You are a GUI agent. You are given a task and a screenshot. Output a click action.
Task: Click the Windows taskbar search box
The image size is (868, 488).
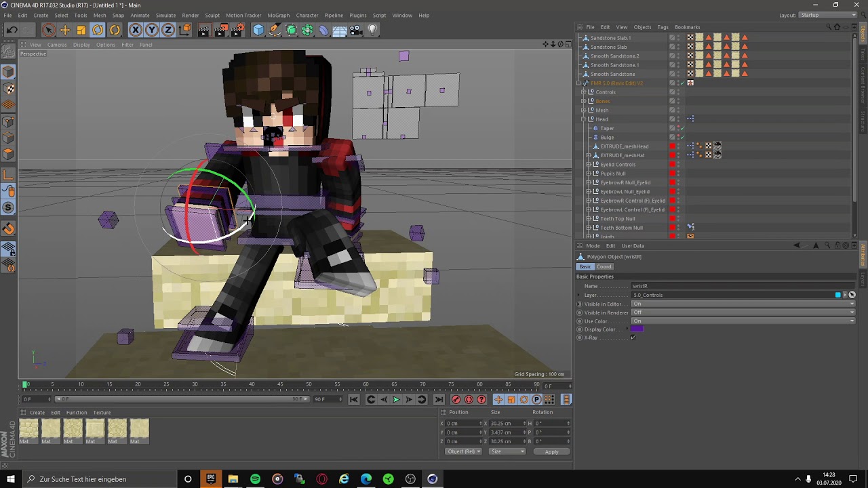tap(99, 479)
